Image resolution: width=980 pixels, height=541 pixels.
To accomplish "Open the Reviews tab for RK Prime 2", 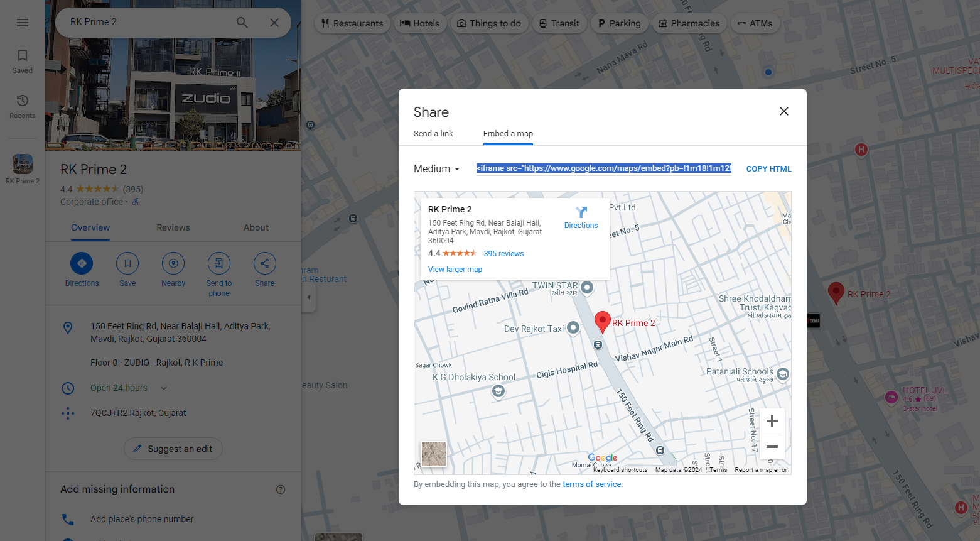I will click(x=173, y=228).
